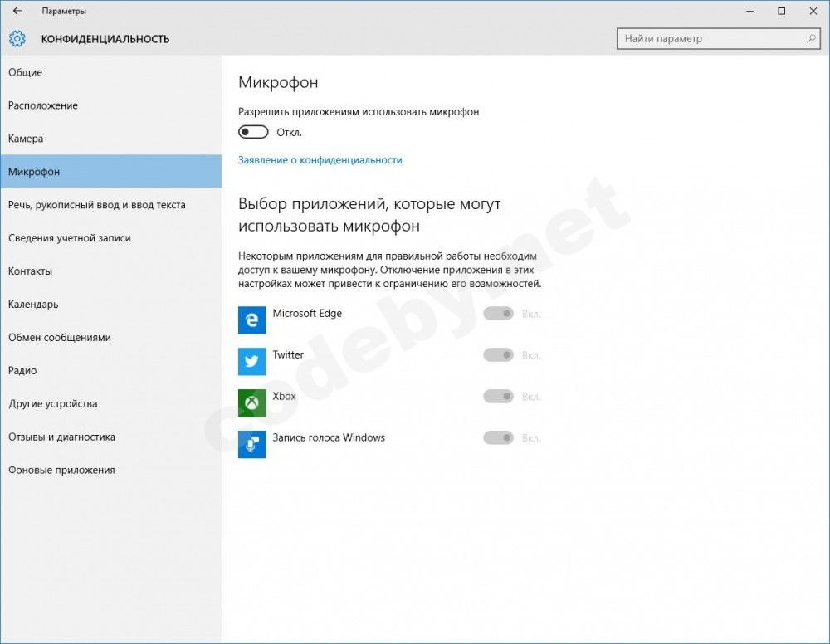Viewport: 830px width, 644px height.
Task: Open the Контакты section
Action: click(110, 271)
